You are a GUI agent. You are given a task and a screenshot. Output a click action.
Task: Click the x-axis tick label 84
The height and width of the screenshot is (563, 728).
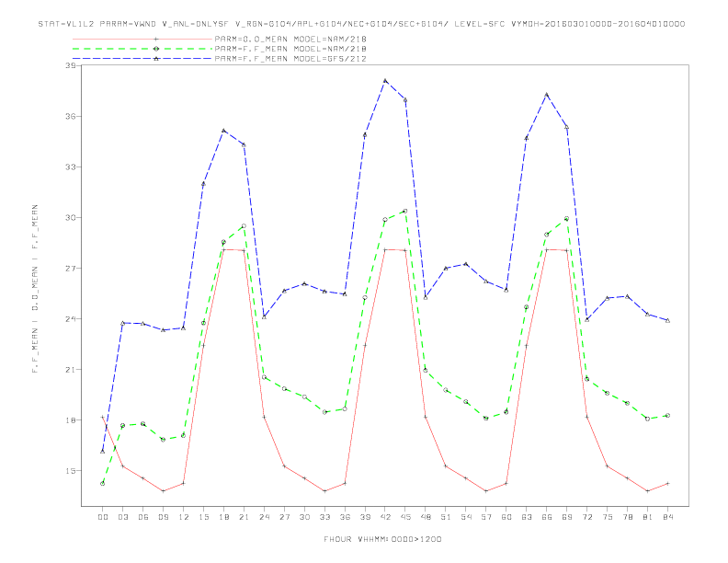(x=668, y=517)
